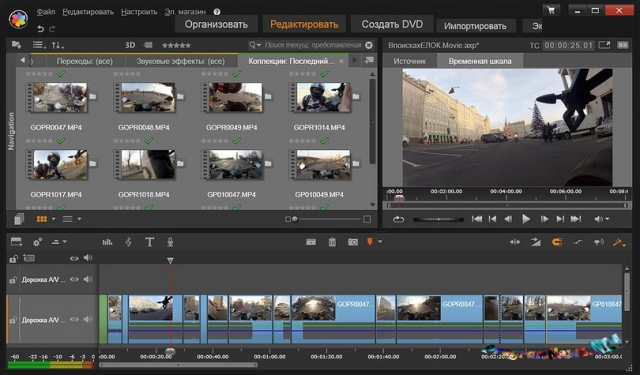640x375 pixels.
Task: Take a snapshot with the camera icon
Action: 353,242
